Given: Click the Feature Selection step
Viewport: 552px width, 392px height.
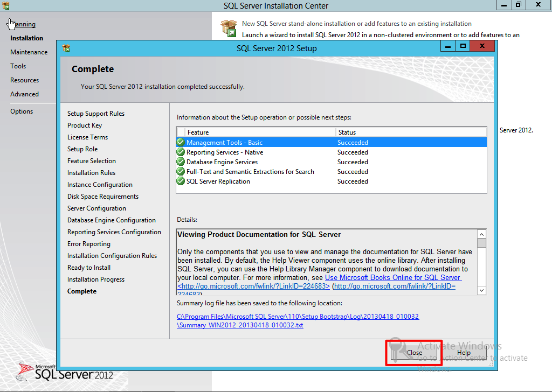Looking at the screenshot, I should click(92, 160).
